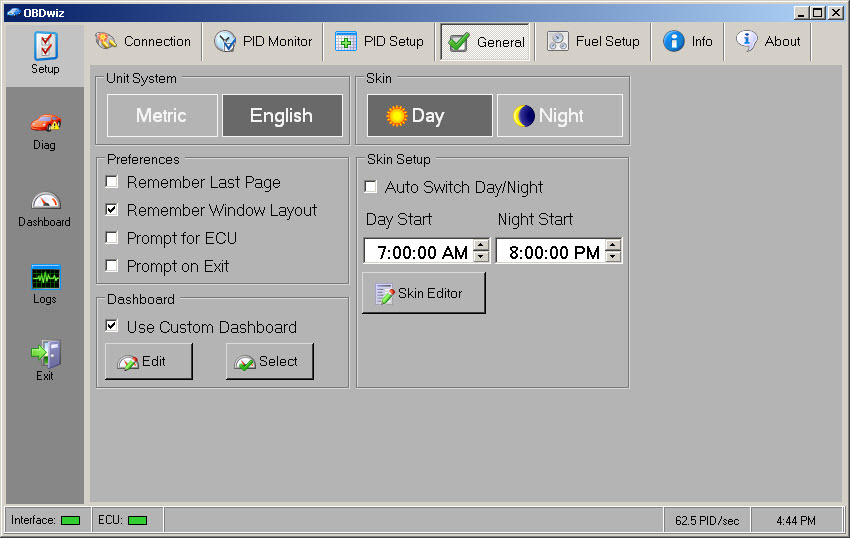This screenshot has width=850, height=538.
Task: Disable Use Custom Dashboard checkbox
Action: 112,327
